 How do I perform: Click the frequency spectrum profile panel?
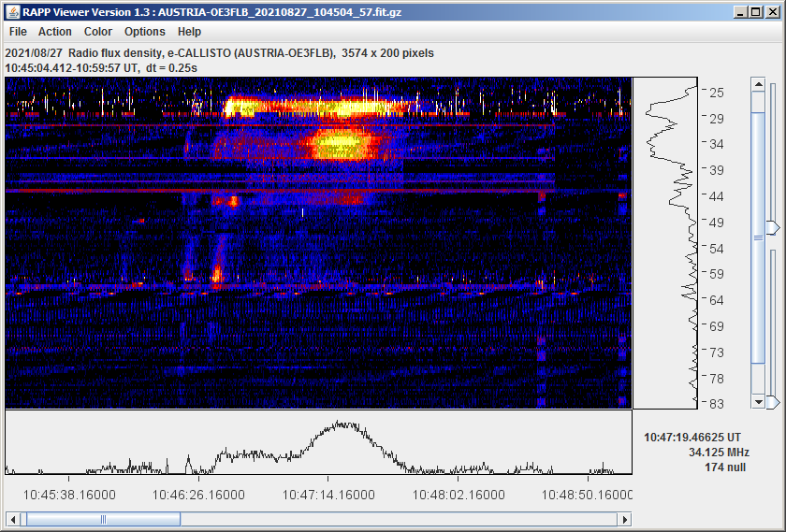(665, 243)
